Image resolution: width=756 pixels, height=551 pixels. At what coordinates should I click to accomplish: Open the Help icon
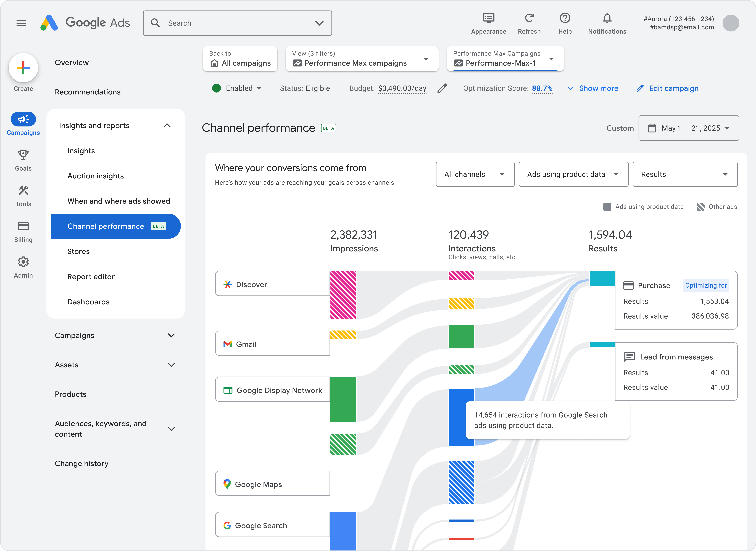click(x=565, y=18)
